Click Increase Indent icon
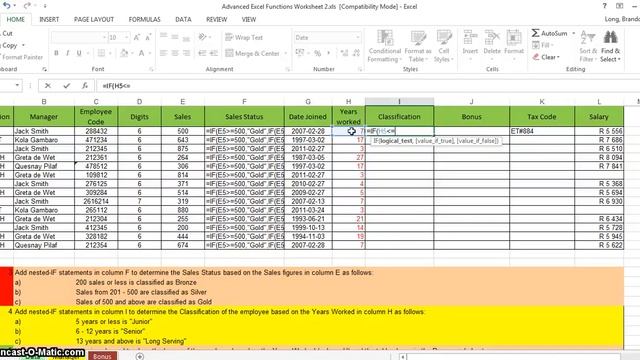 213,53
